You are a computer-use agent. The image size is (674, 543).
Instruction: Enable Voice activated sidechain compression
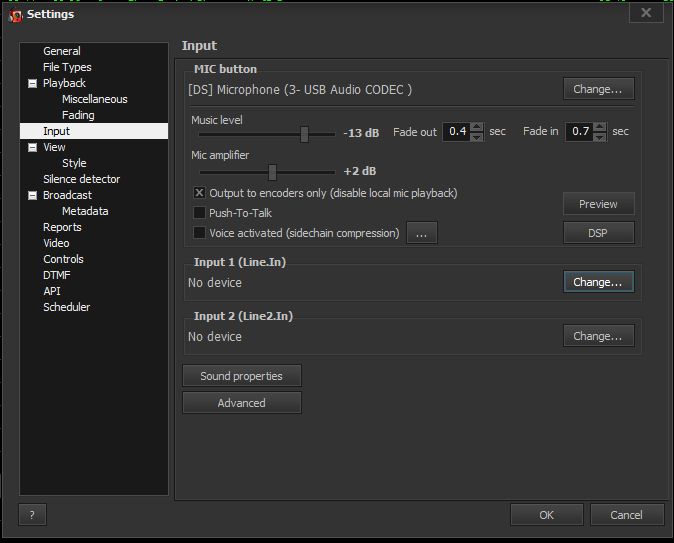pos(199,233)
